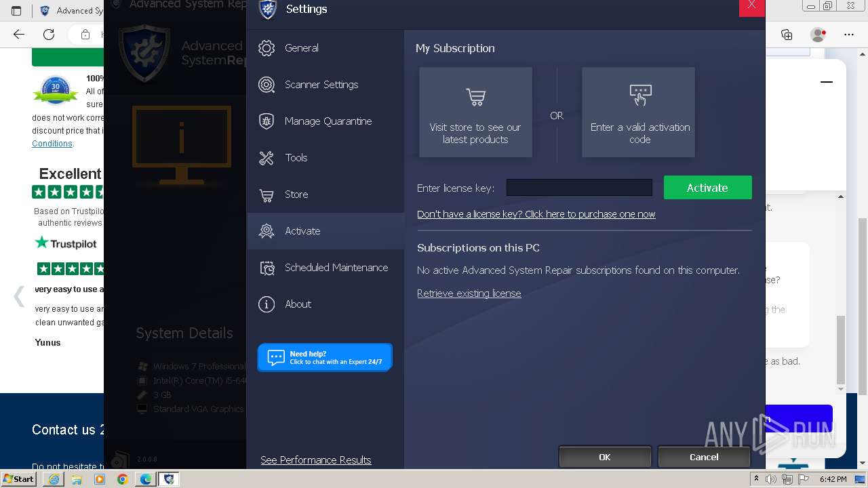Click the browser back arrow
The height and width of the screenshot is (488, 868).
[19, 35]
